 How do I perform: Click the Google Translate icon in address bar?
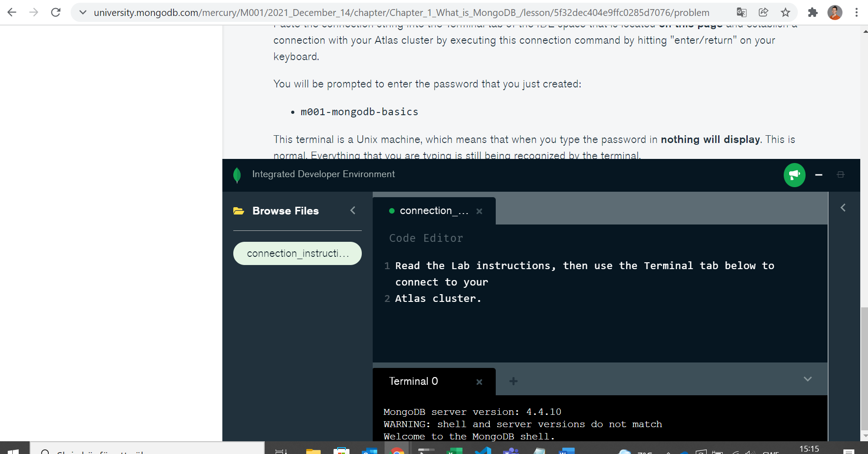pyautogui.click(x=741, y=12)
